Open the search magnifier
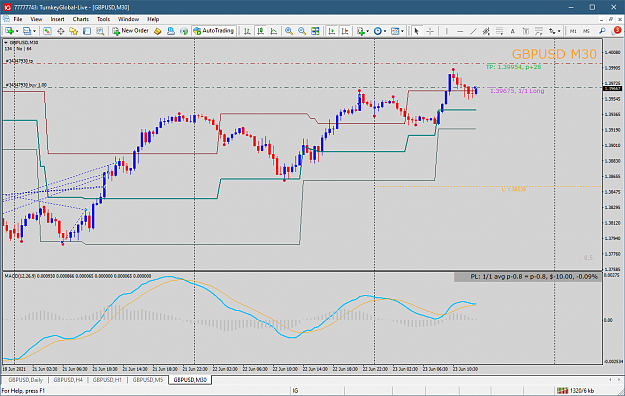 [602, 31]
